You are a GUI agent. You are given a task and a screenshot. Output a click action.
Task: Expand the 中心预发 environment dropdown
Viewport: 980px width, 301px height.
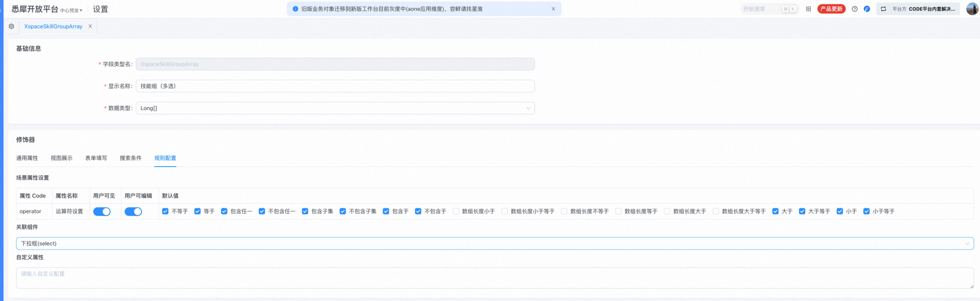pos(71,11)
